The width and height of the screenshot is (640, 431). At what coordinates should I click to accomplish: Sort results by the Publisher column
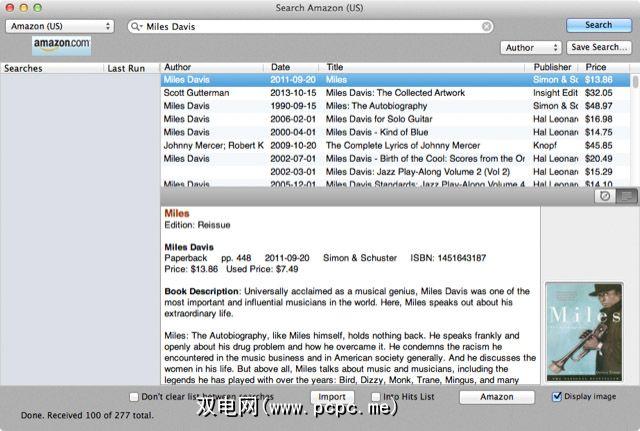(552, 67)
